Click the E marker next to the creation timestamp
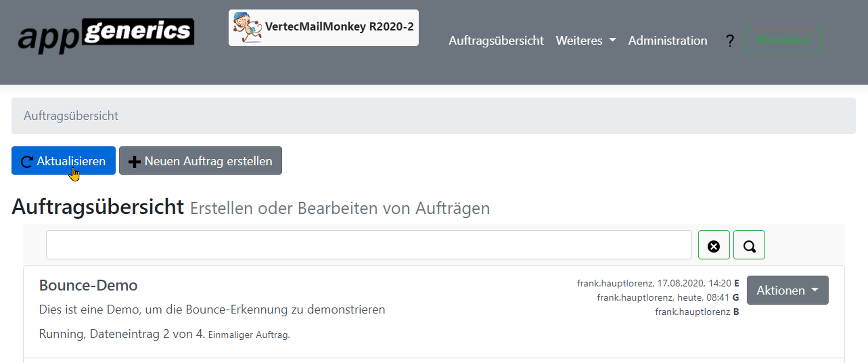This screenshot has width=868, height=363. click(x=737, y=284)
